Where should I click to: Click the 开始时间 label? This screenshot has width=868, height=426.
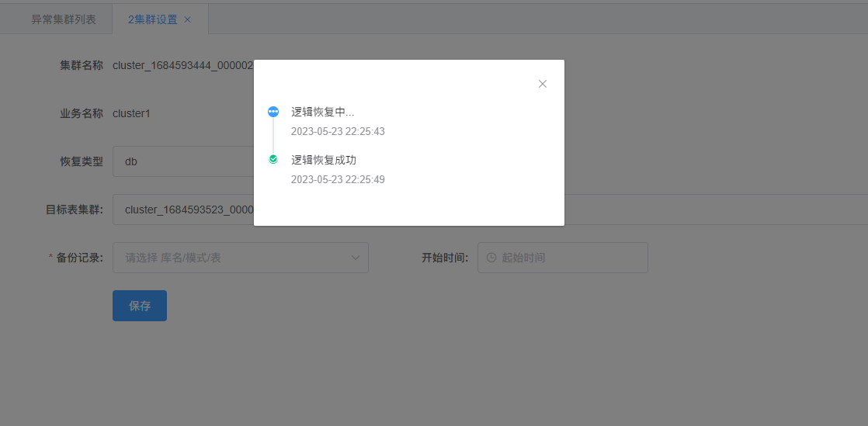445,258
